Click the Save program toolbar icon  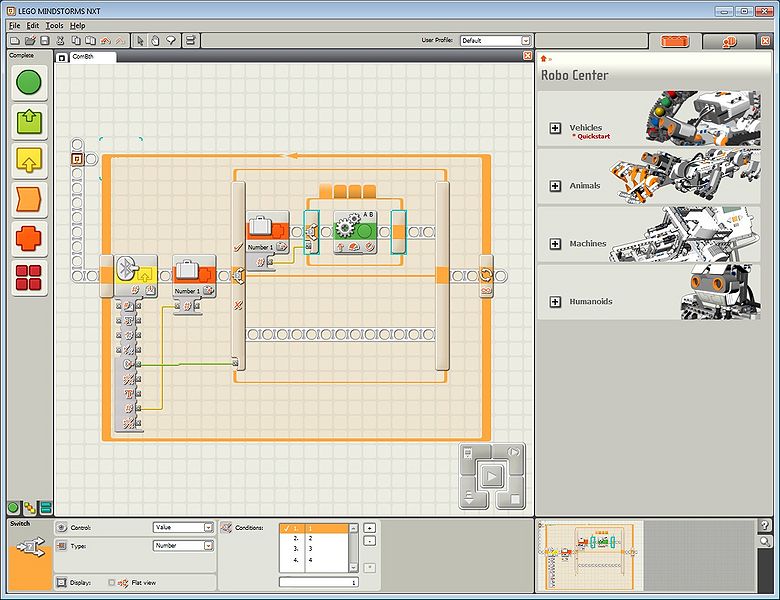click(46, 41)
